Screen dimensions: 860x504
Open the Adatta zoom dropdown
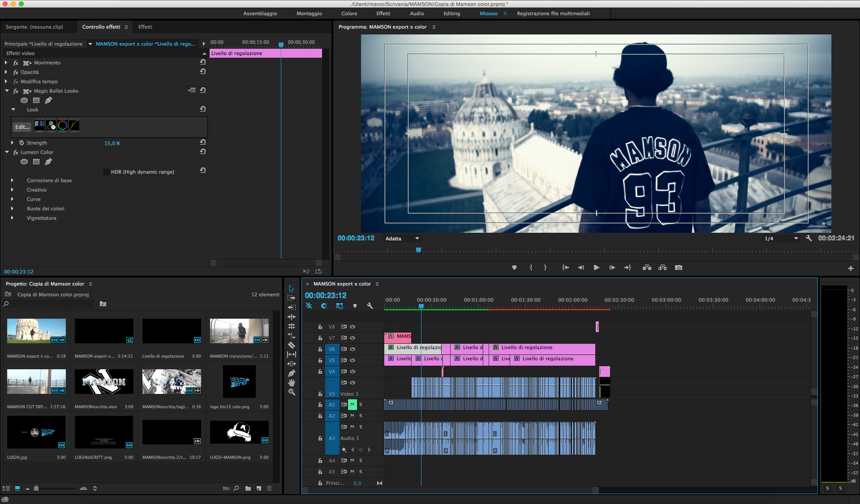402,239
